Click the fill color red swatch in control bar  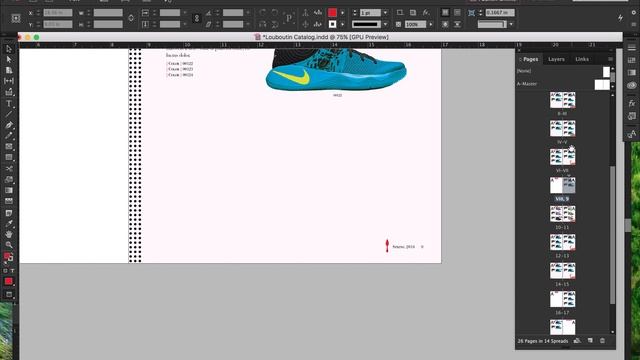(x=332, y=13)
